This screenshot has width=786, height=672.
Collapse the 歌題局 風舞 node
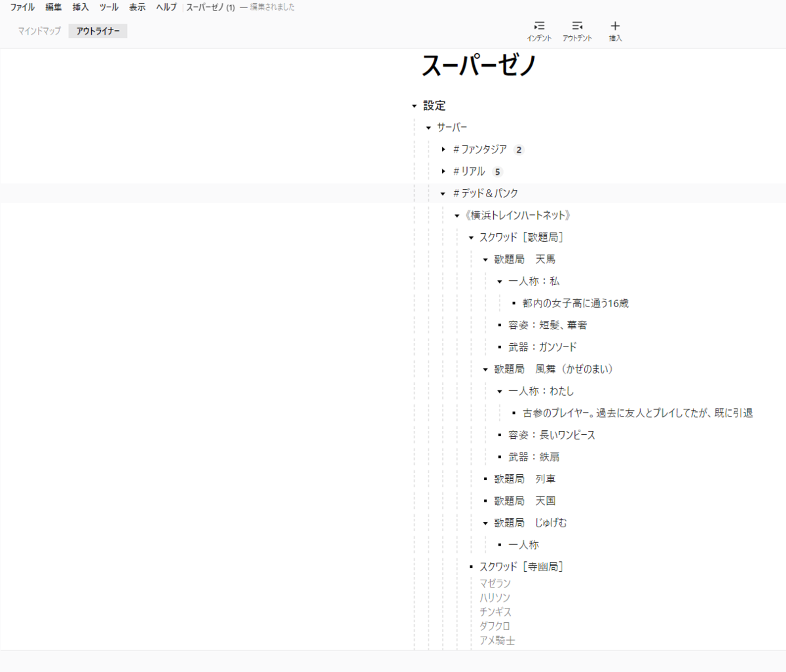(485, 369)
